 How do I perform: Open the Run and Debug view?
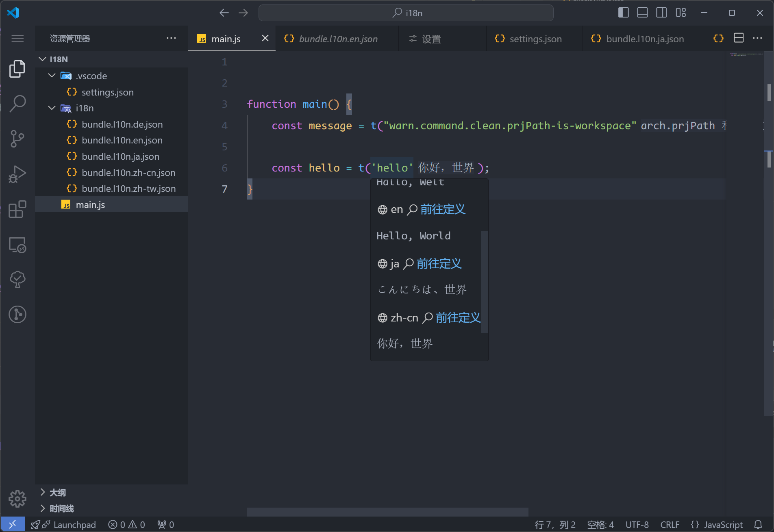point(17,174)
